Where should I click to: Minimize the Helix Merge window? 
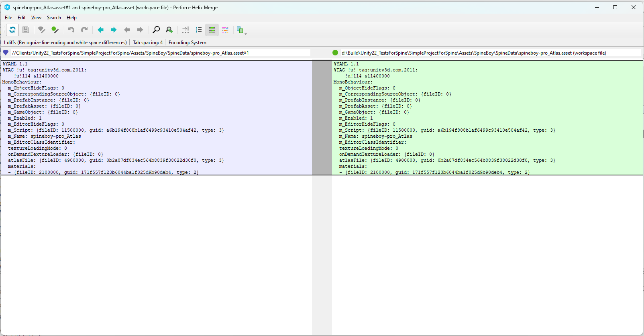point(597,7)
